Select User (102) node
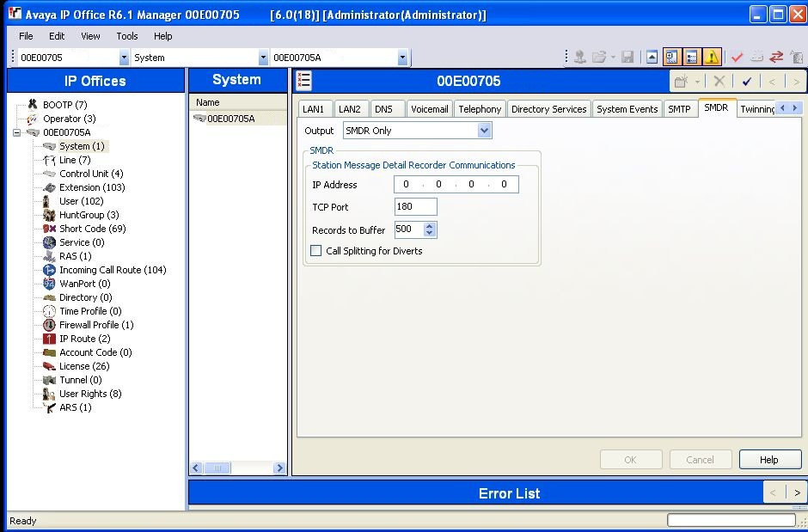 coord(81,201)
